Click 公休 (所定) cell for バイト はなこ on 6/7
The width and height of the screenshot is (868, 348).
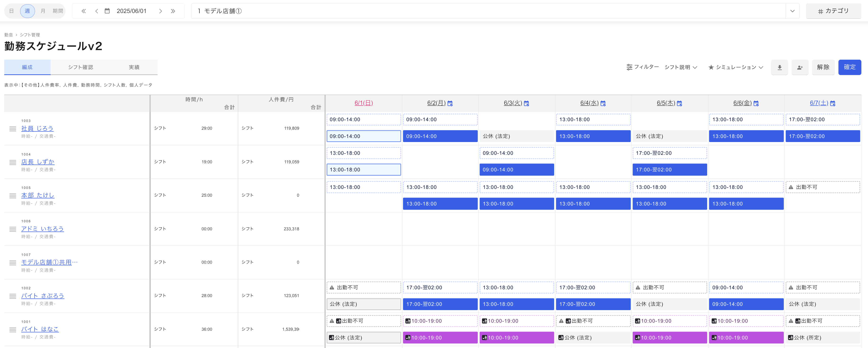tap(823, 338)
